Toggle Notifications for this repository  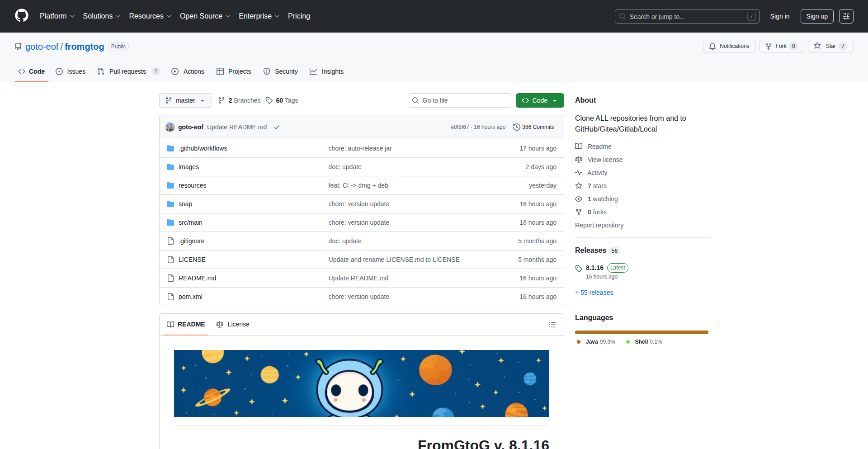(729, 46)
